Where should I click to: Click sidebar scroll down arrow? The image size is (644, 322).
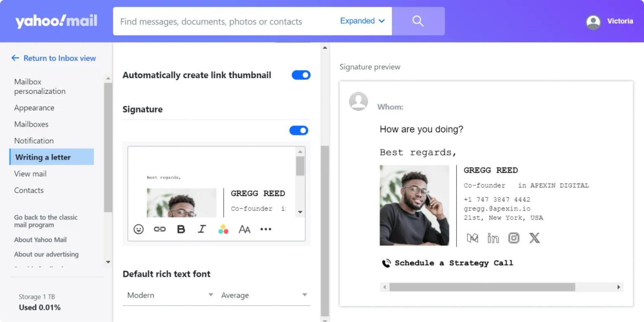click(x=108, y=262)
